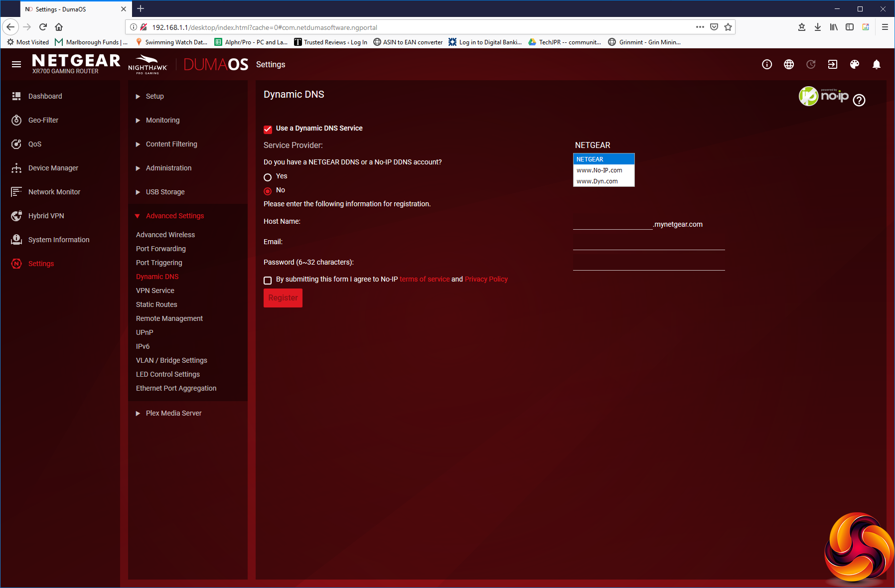This screenshot has width=895, height=588.
Task: Choose NETGEAR in the provider list
Action: pos(604,159)
